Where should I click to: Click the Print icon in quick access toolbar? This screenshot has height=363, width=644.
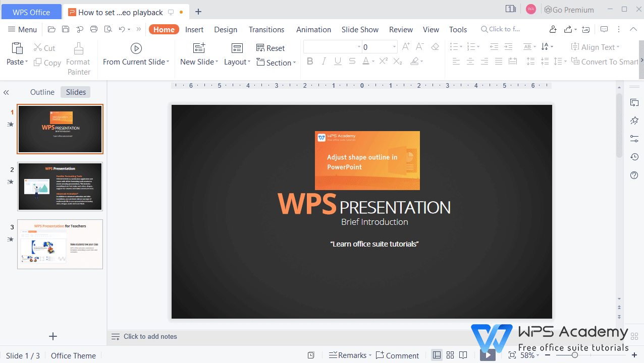[x=94, y=29]
